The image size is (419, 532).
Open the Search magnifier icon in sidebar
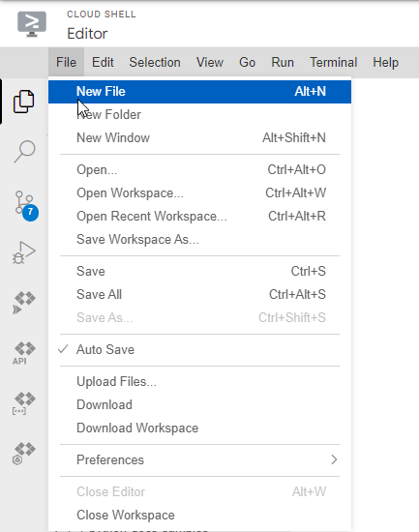click(x=24, y=151)
